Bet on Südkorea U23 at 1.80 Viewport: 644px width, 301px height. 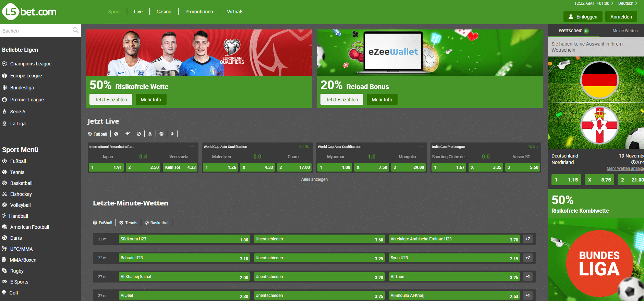[184, 239]
